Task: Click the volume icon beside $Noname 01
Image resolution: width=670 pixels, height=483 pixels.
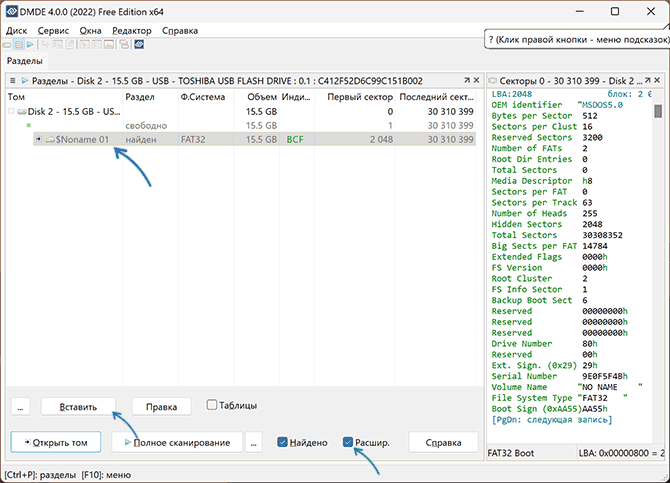Action: [x=50, y=139]
